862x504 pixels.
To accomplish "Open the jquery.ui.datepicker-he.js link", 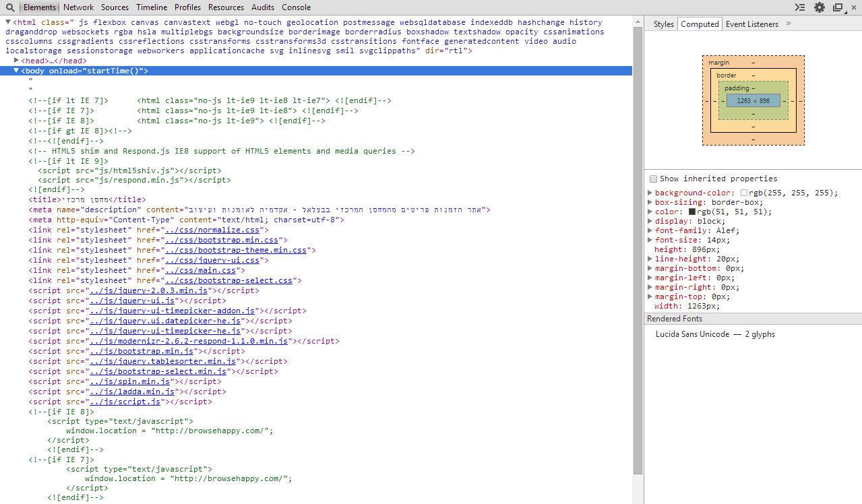I will coord(164,321).
